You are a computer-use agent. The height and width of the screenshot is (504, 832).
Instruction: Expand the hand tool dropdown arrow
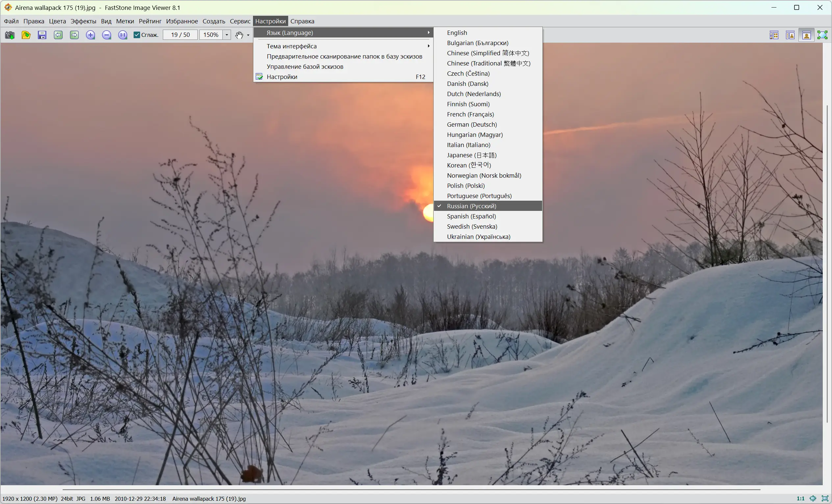pyautogui.click(x=248, y=35)
